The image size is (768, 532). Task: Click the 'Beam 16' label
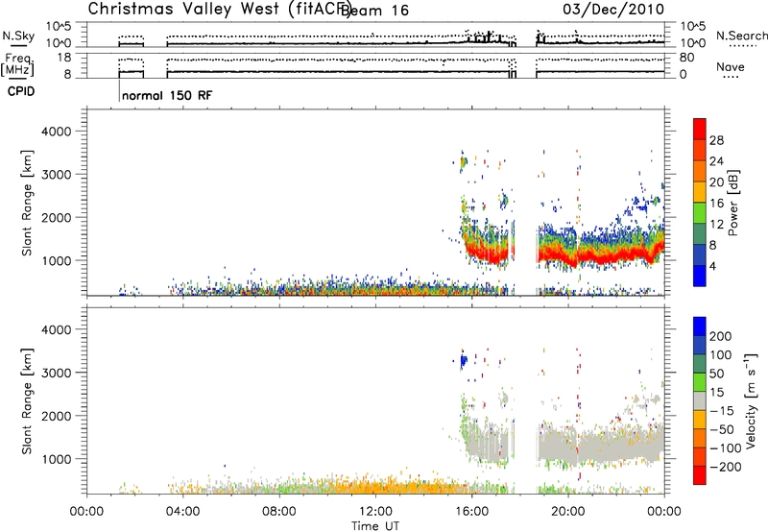(375, 11)
